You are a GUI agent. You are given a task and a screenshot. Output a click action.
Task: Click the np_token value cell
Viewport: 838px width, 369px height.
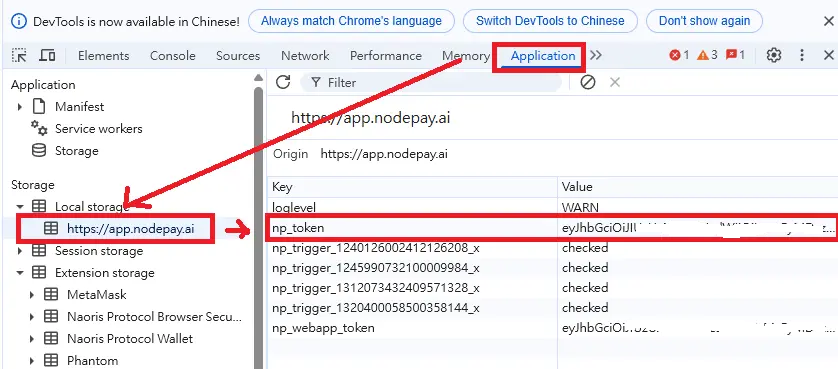(697, 228)
